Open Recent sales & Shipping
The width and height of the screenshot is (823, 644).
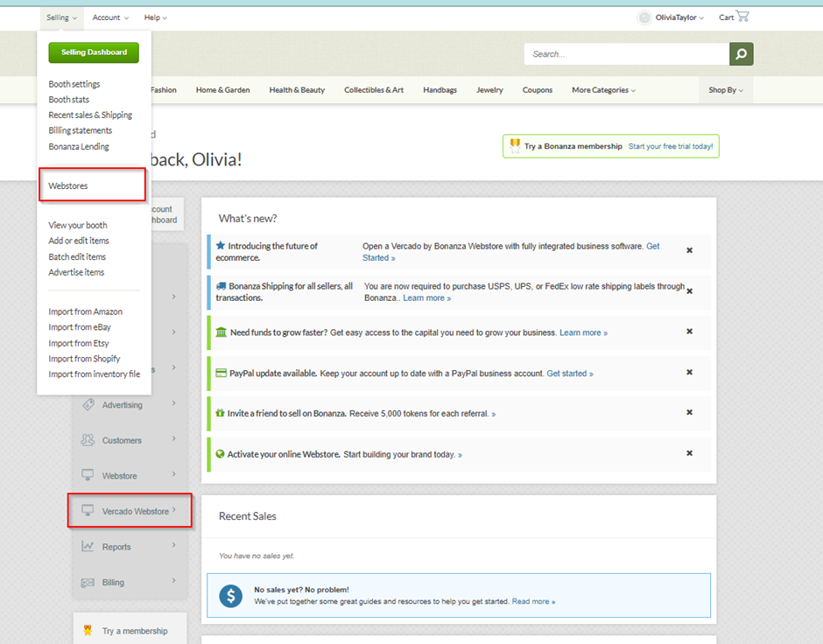[x=90, y=115]
